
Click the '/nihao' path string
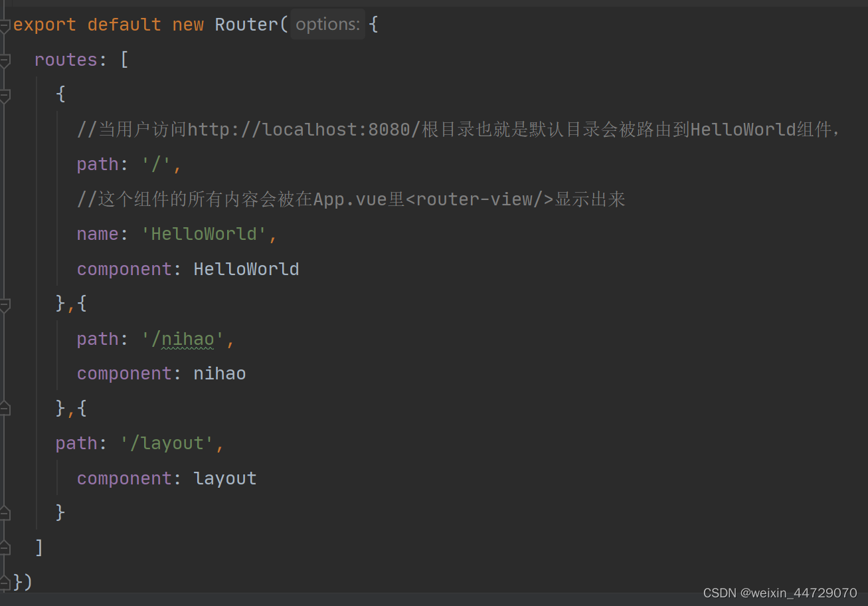click(183, 339)
